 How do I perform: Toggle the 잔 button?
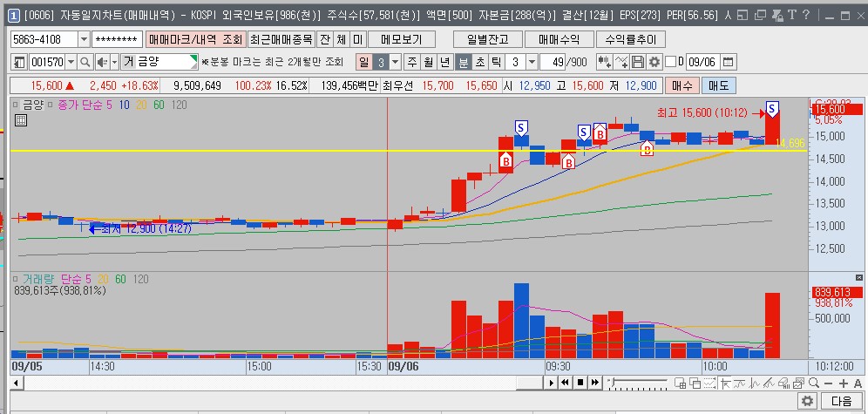pos(325,39)
